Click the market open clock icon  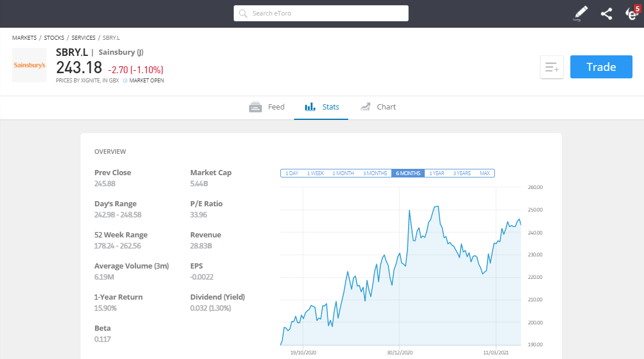[125, 81]
